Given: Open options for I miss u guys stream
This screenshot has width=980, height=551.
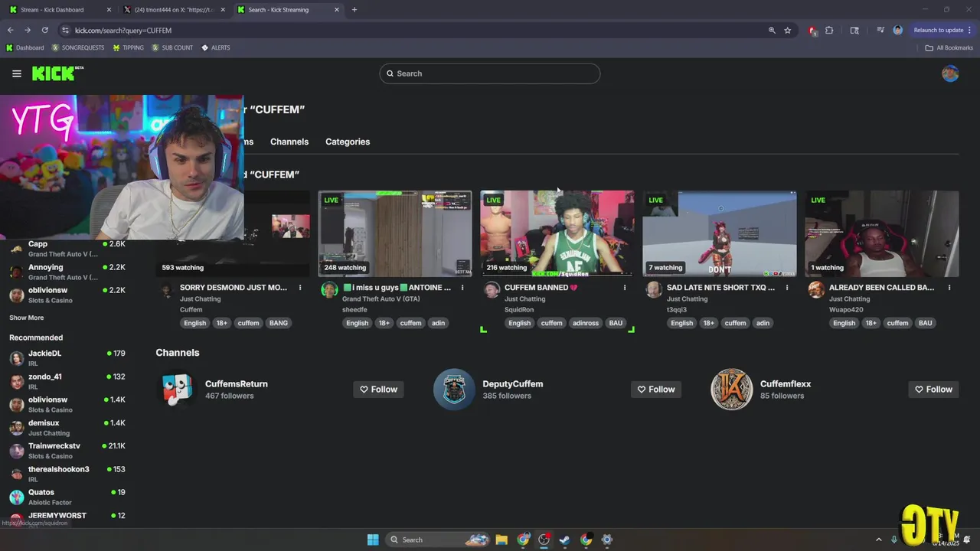Looking at the screenshot, I should click(462, 288).
